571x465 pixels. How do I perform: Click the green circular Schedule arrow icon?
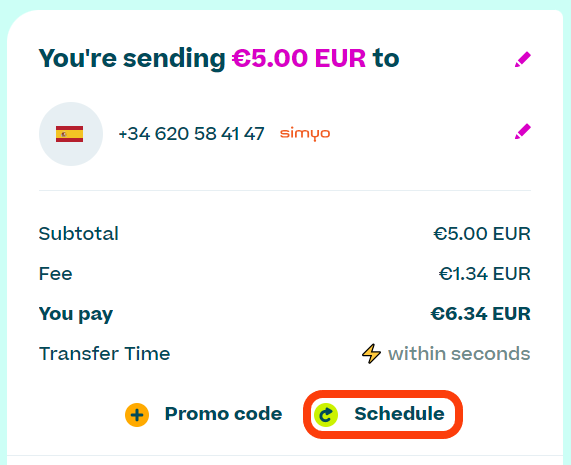[326, 415]
